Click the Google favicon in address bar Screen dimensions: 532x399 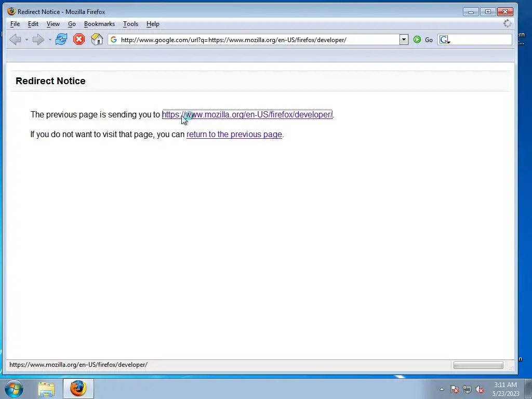coord(114,39)
